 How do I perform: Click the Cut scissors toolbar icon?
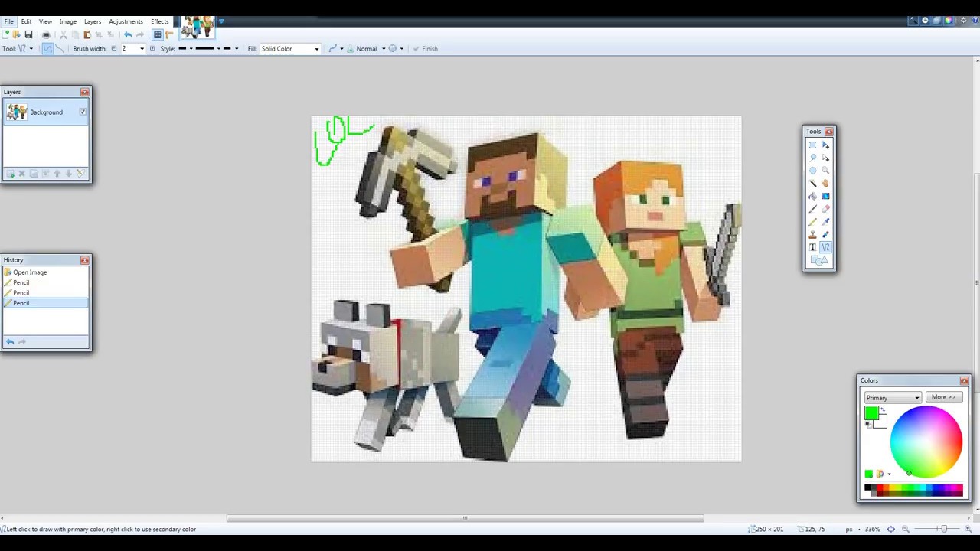[x=64, y=34]
